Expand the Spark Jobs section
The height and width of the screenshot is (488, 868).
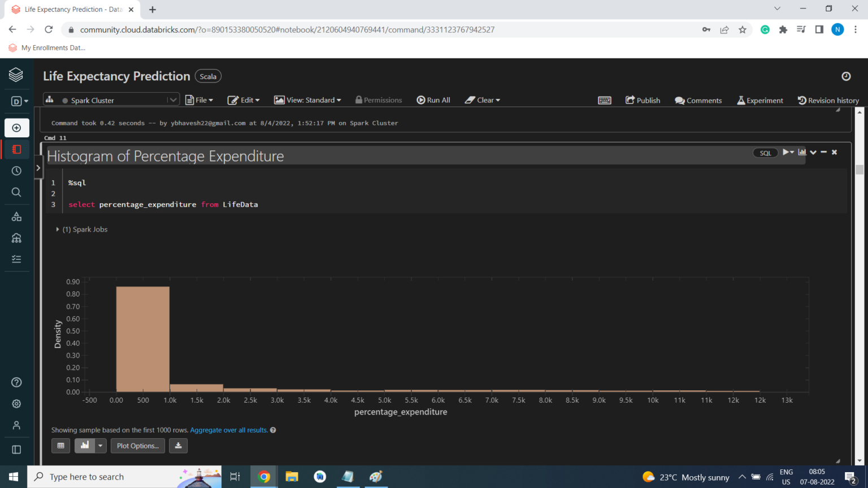click(x=57, y=229)
